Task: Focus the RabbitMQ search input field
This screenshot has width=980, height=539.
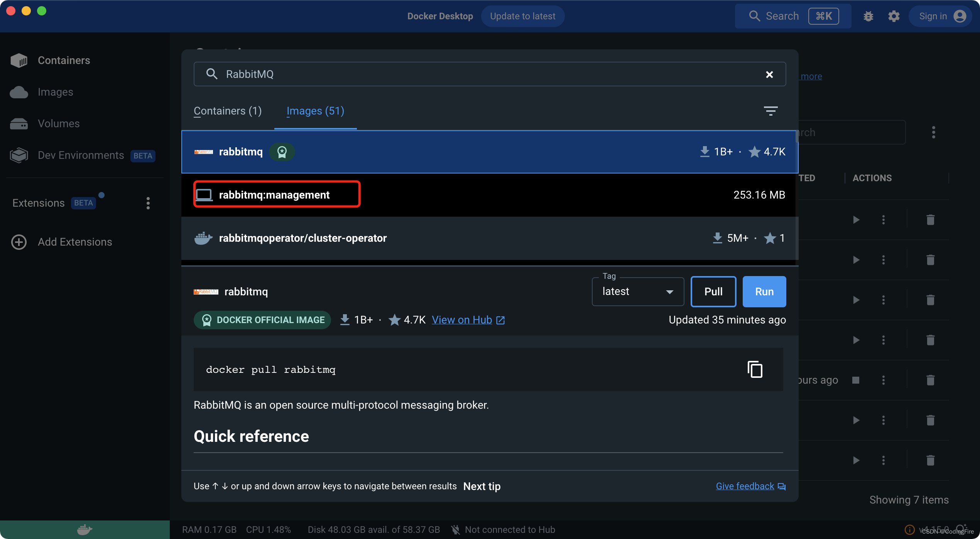Action: pyautogui.click(x=490, y=74)
